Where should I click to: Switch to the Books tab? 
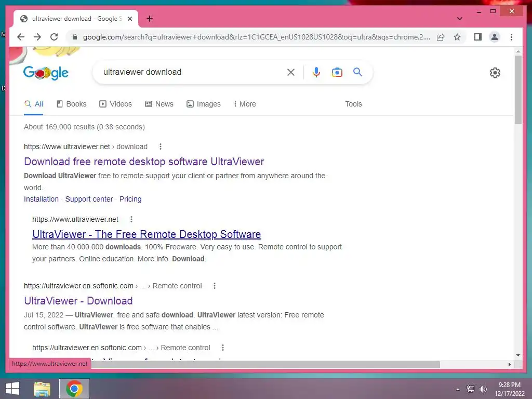coord(72,104)
